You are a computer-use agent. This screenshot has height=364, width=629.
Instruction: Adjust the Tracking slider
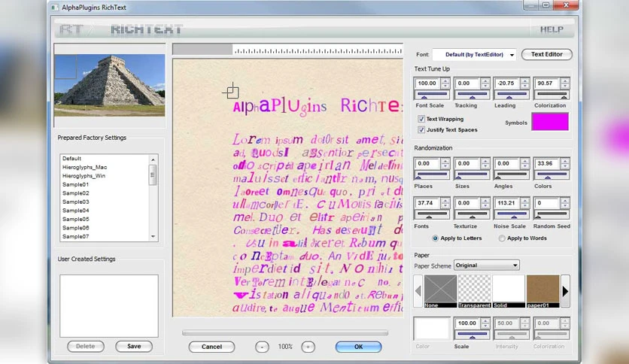[472, 95]
